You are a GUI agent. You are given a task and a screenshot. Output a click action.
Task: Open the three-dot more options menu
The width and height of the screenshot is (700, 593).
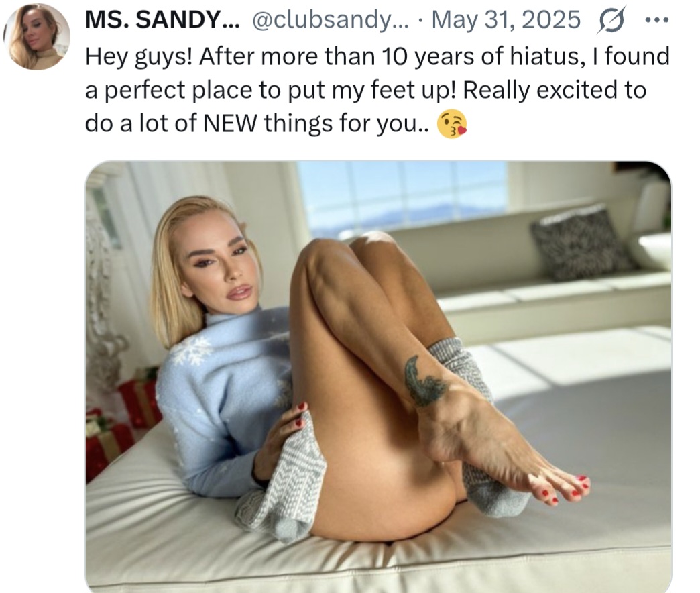coord(657,20)
